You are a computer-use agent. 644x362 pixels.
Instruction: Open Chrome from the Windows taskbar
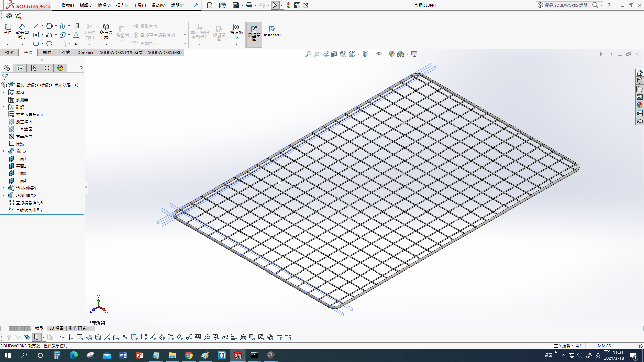point(189,355)
